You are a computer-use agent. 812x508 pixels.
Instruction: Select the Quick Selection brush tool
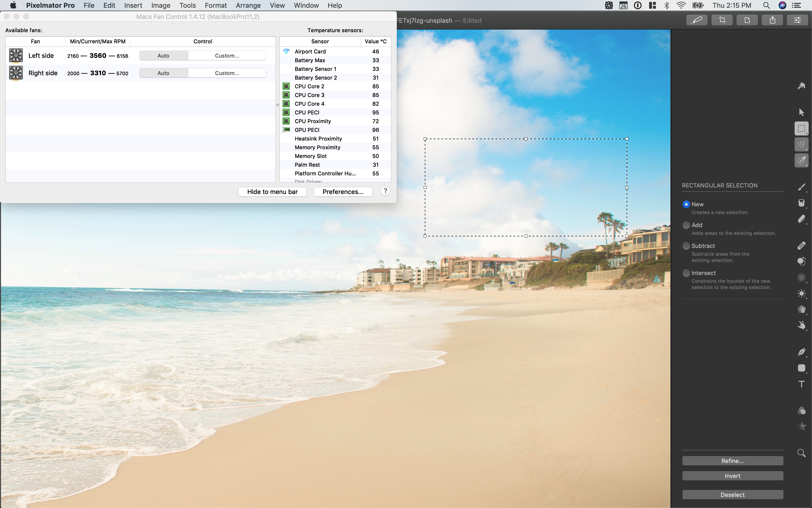[801, 161]
